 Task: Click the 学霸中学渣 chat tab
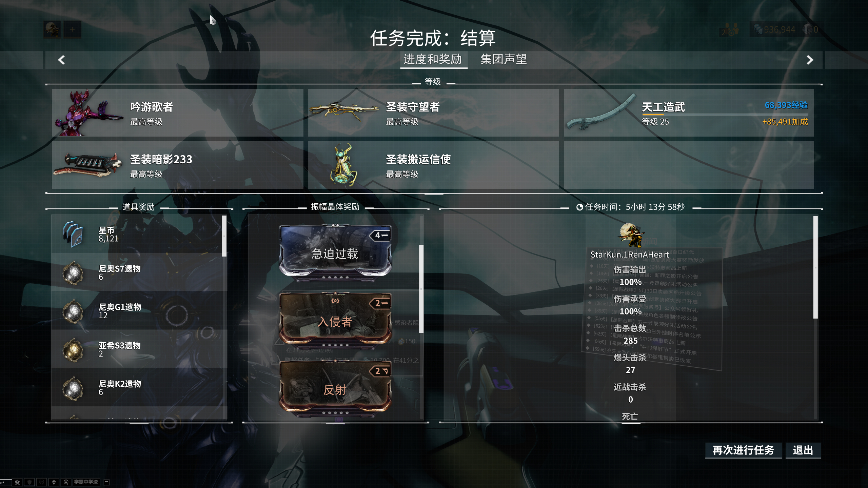pos(86,482)
